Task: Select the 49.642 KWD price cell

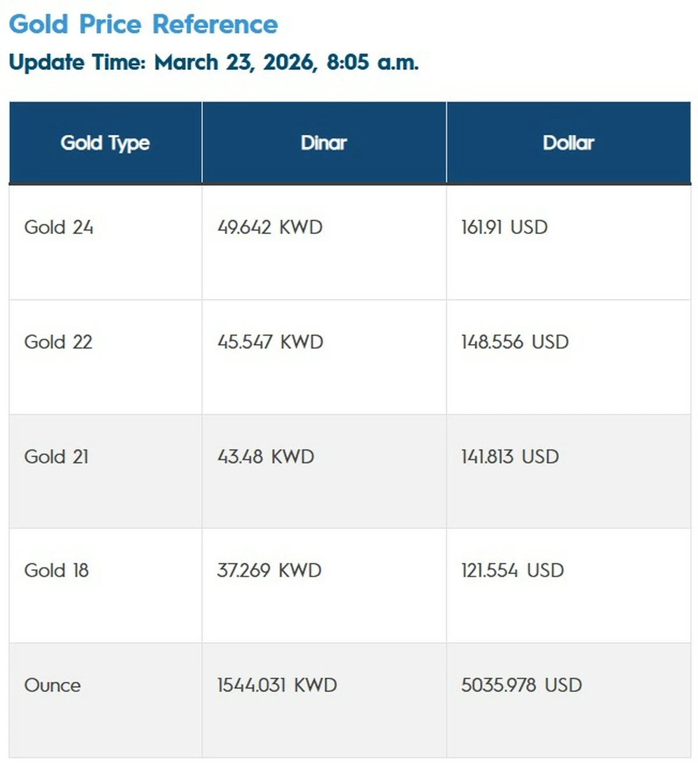Action: pos(270,227)
